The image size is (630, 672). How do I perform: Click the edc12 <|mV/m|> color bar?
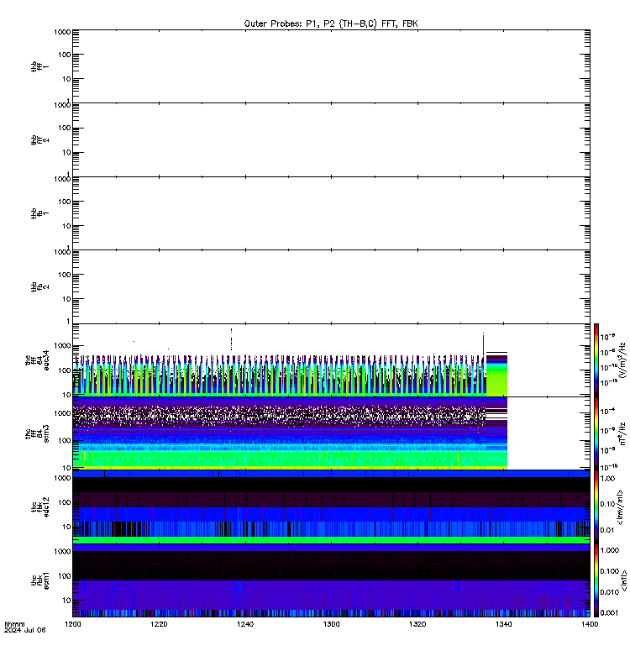(596, 507)
